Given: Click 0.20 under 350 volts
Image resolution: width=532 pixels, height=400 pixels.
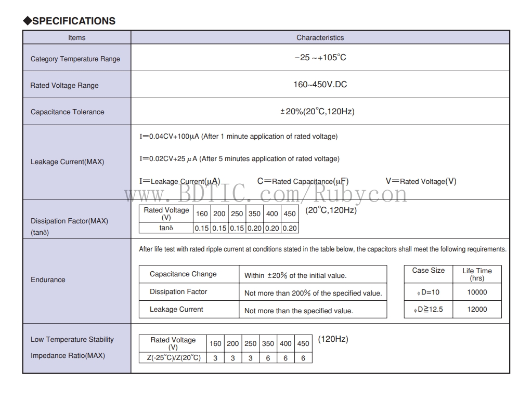Looking at the screenshot, I should (x=254, y=229).
